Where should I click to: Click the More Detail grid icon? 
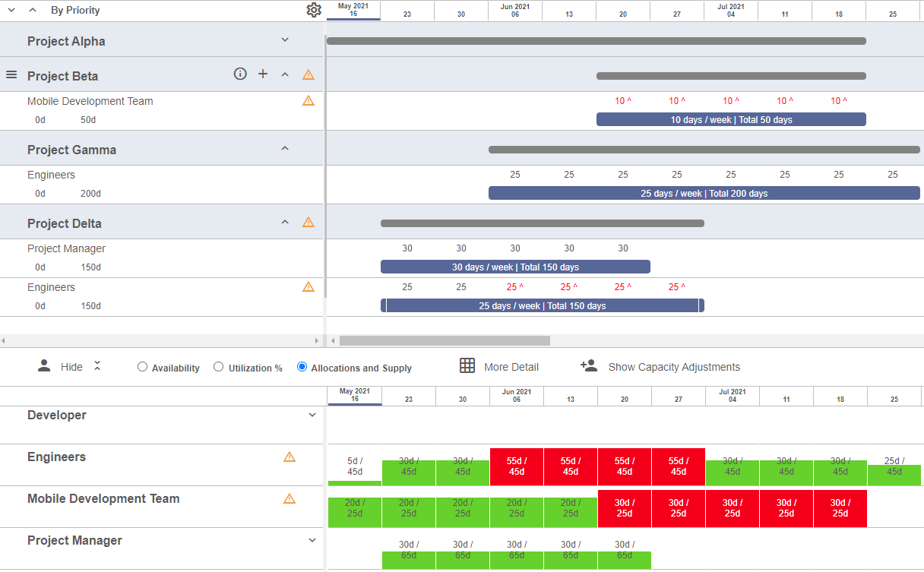[x=467, y=366]
